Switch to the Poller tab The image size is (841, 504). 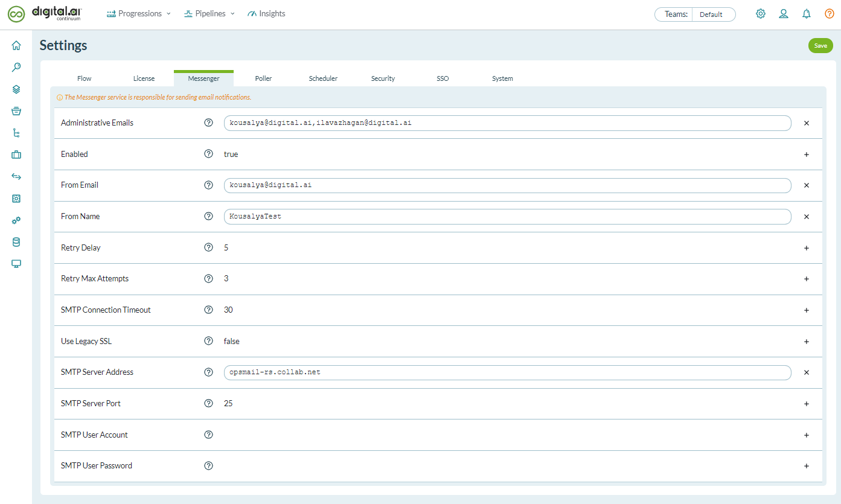point(263,78)
